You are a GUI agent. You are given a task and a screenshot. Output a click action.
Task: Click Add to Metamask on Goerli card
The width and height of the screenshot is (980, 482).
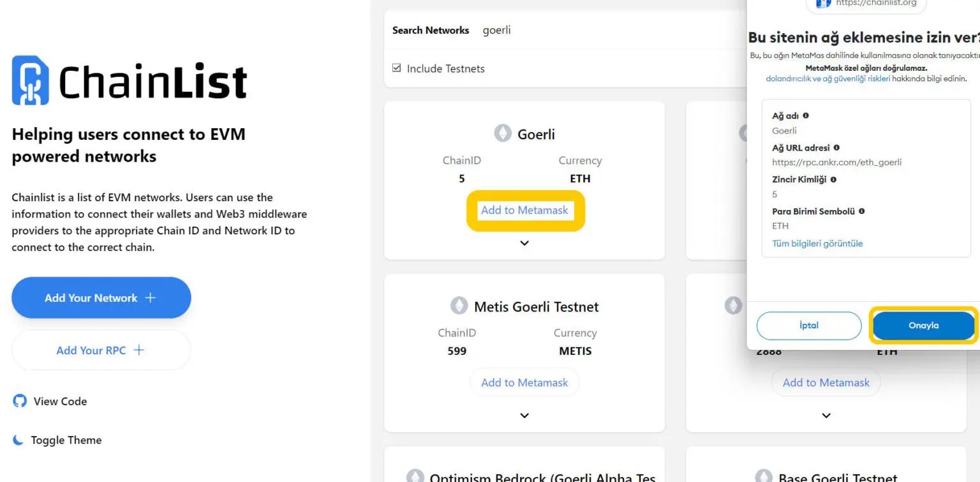(x=524, y=210)
